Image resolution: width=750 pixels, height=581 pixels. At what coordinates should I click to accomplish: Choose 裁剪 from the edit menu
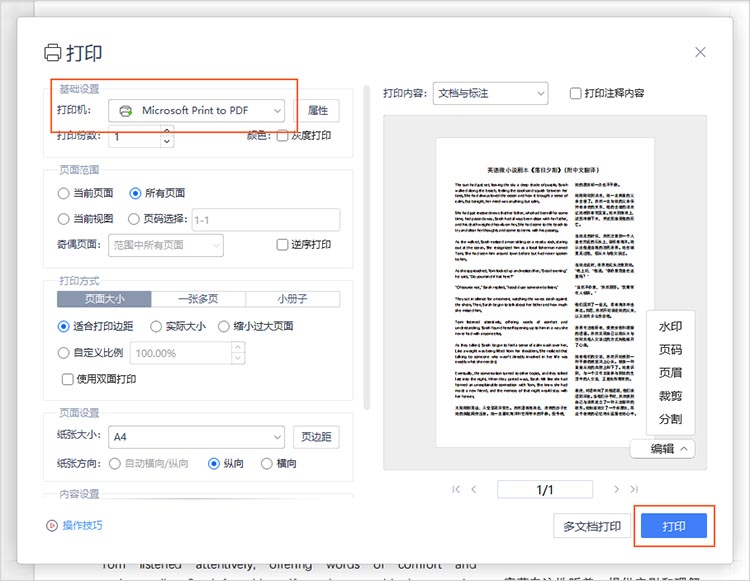point(670,396)
